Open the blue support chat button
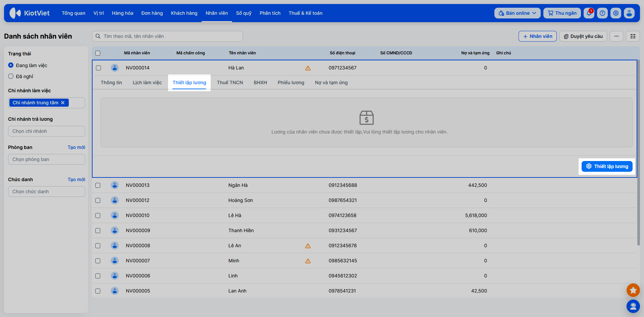 click(633, 306)
